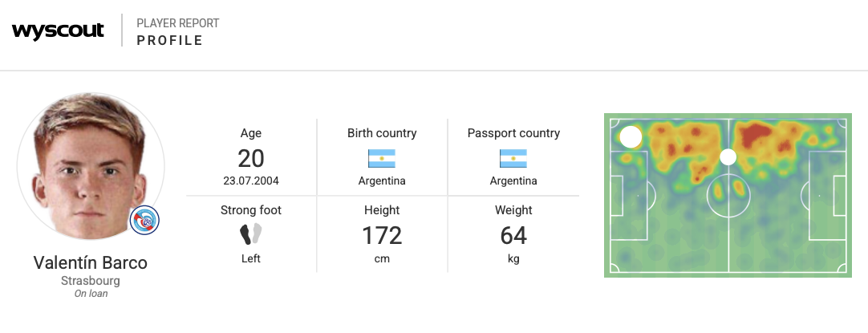
Task: Click the Left strong foot label
Action: pyautogui.click(x=251, y=258)
